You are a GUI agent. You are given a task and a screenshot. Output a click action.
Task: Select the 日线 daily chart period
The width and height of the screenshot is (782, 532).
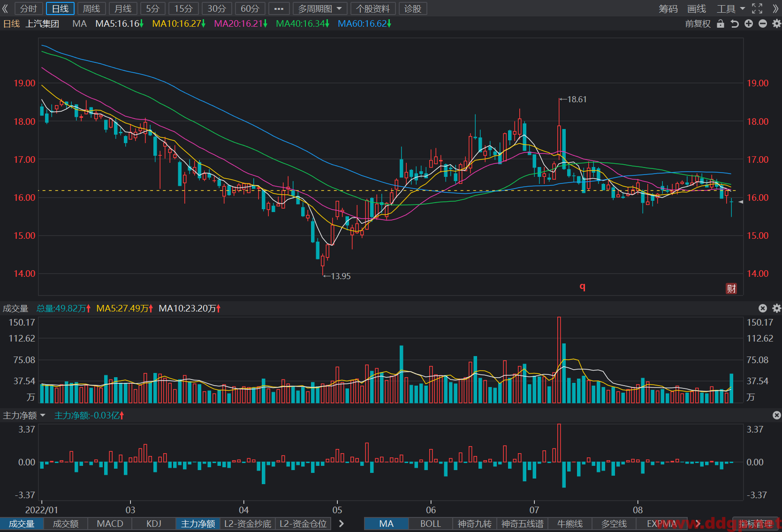click(x=60, y=8)
